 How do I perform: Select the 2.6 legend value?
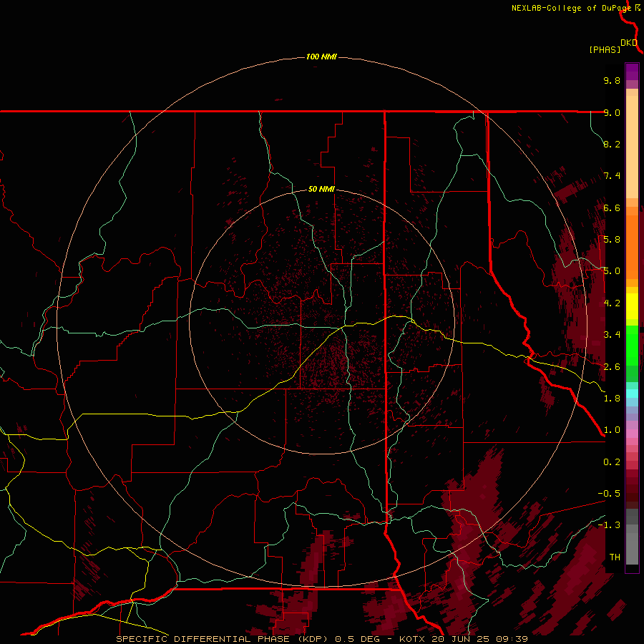612,367
